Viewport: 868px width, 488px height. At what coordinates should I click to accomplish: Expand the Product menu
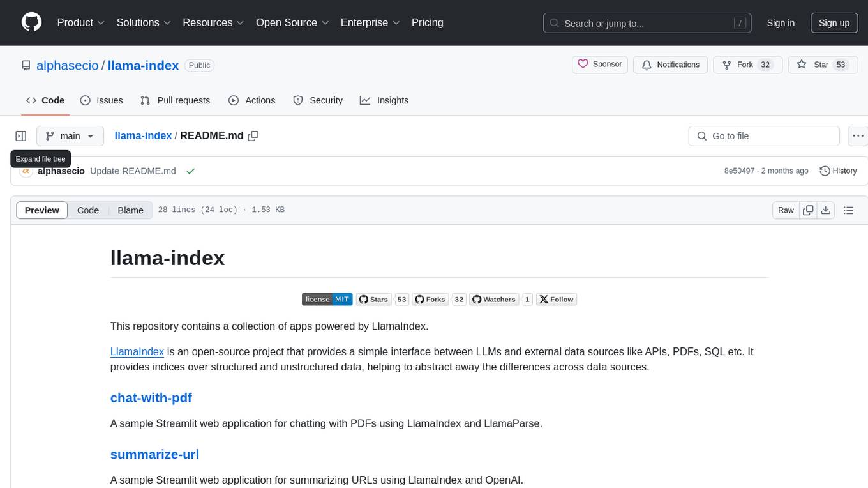tap(81, 22)
